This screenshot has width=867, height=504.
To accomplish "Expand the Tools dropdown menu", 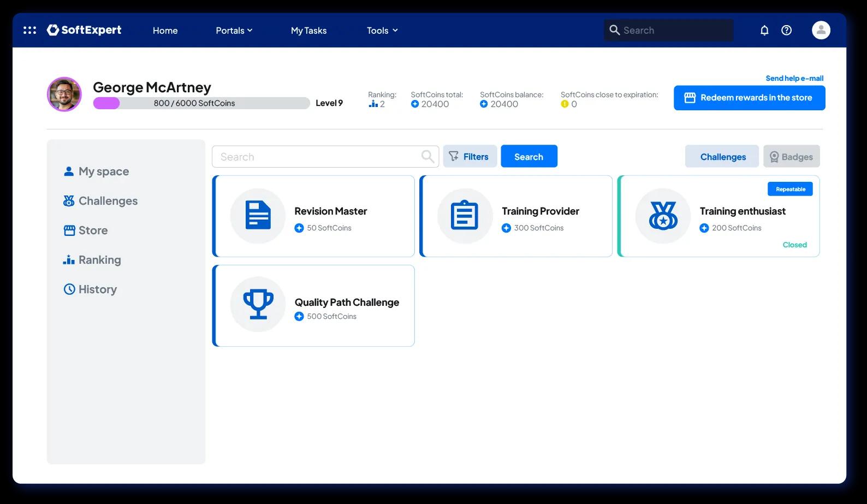I will coord(382,31).
